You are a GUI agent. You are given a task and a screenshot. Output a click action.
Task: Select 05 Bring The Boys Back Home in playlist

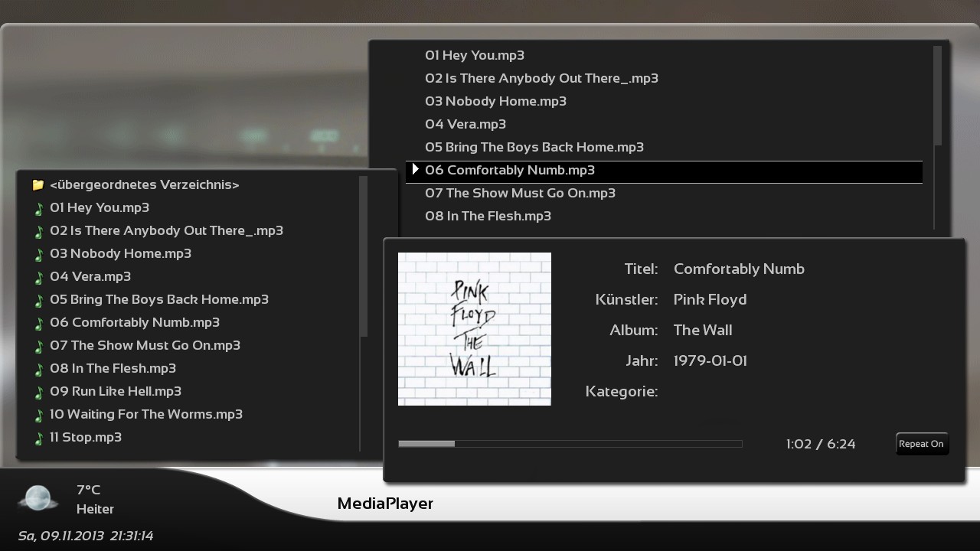[534, 147]
